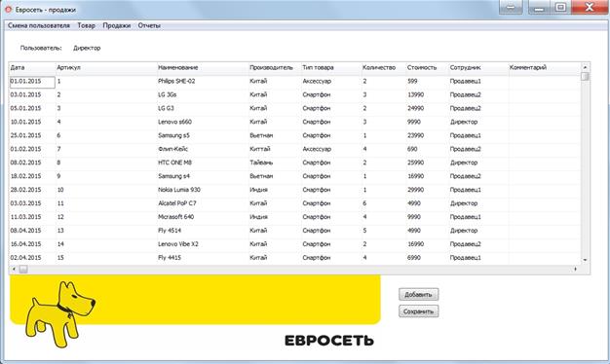Select Аксессуар cell in Philips SHE-02 row
The image size is (610, 364).
pyautogui.click(x=331, y=82)
